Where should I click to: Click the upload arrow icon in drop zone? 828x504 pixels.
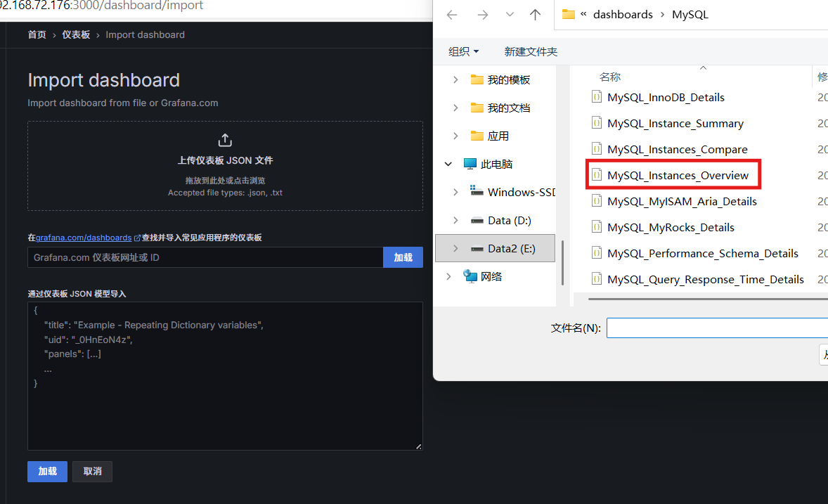click(225, 140)
